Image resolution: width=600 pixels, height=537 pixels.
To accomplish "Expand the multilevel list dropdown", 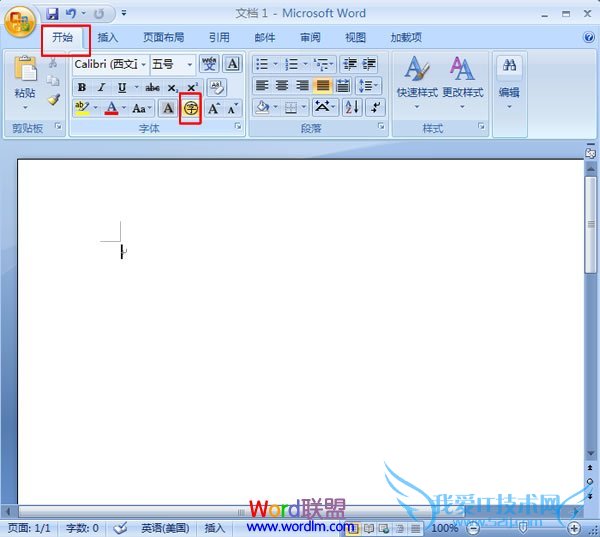I will 331,64.
